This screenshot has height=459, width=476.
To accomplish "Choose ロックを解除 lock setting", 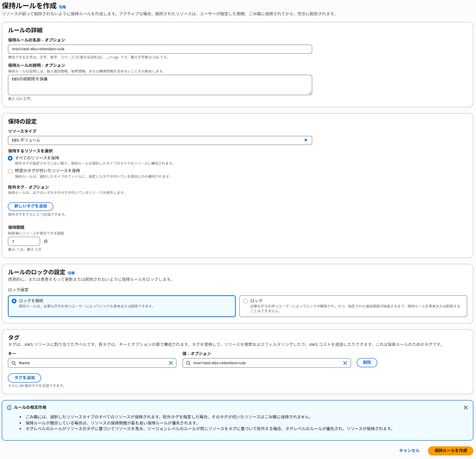I will click(x=14, y=301).
